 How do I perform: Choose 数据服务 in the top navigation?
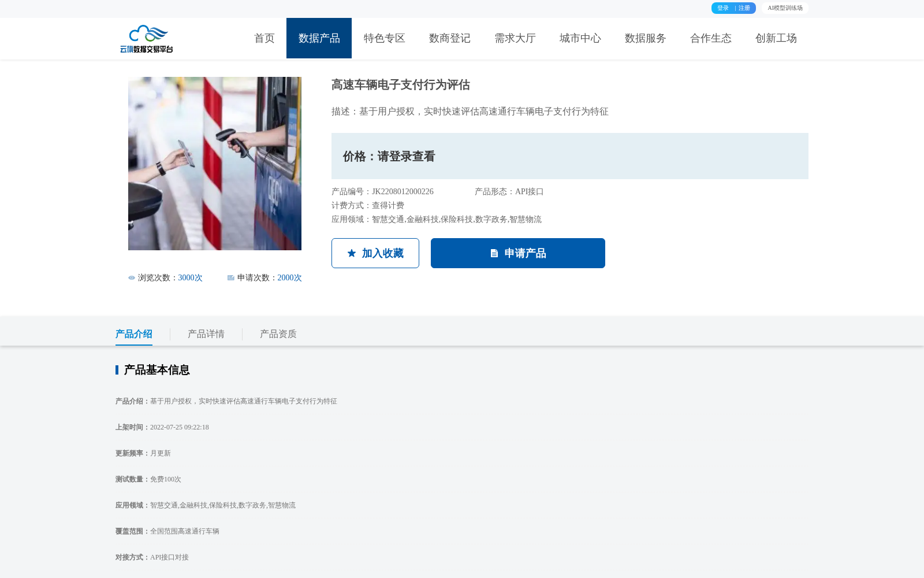pos(645,38)
